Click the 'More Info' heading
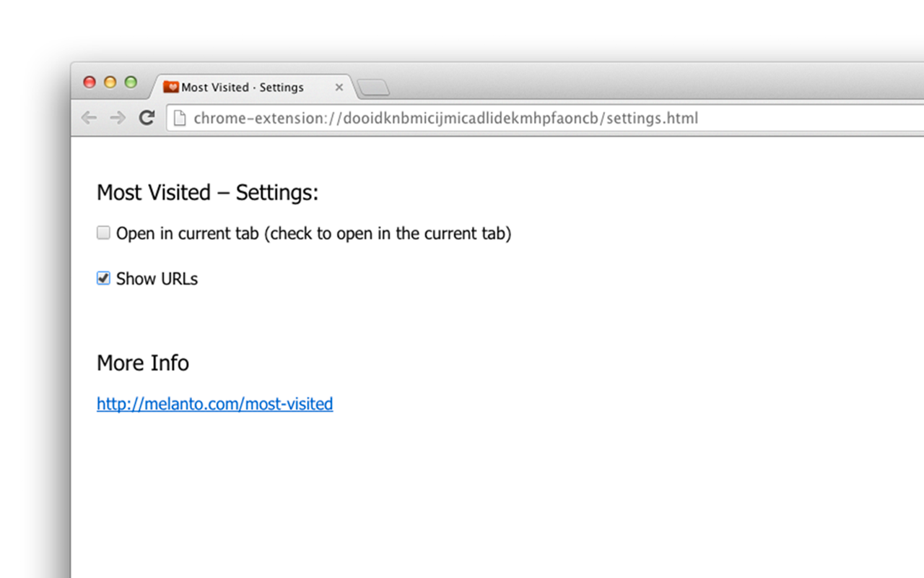This screenshot has height=578, width=924. (143, 363)
